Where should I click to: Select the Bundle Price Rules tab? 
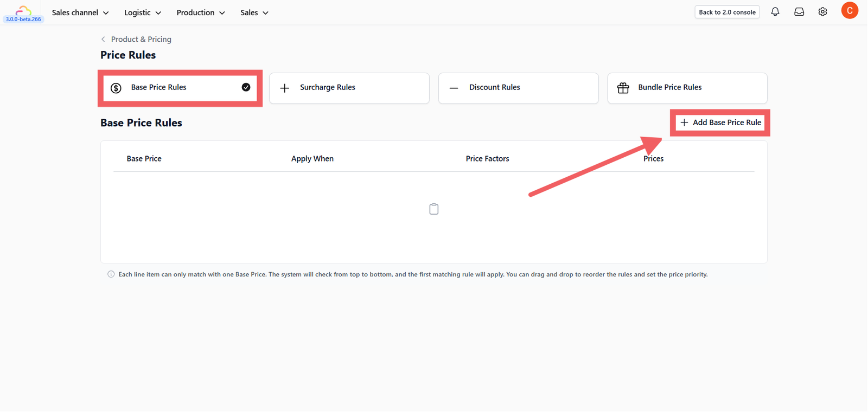(x=687, y=88)
